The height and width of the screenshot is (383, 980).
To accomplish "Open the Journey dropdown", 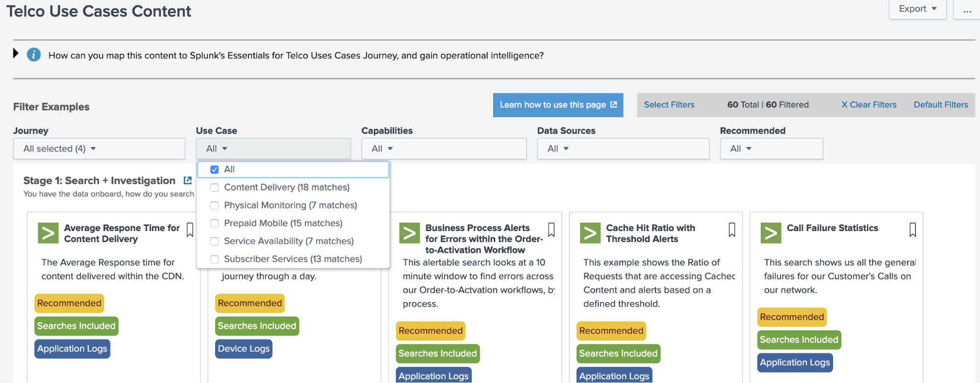I will 99,149.
